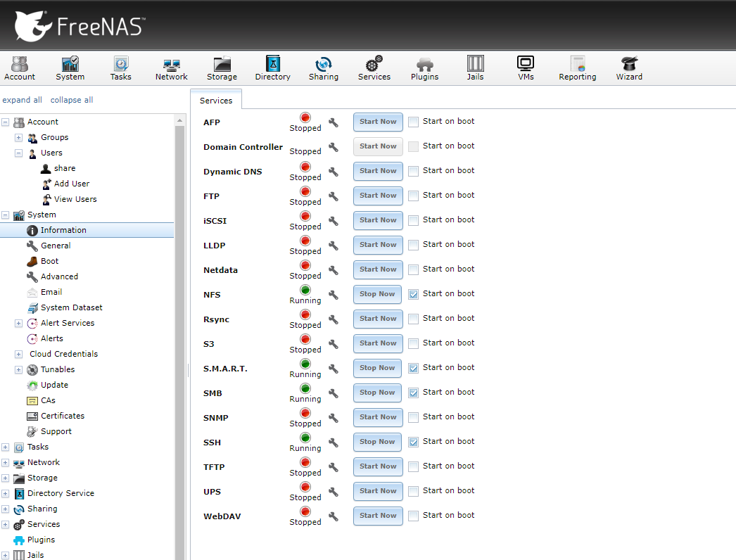Open the Storage toolbar icon
Screen dimensions: 736x560
click(222, 68)
